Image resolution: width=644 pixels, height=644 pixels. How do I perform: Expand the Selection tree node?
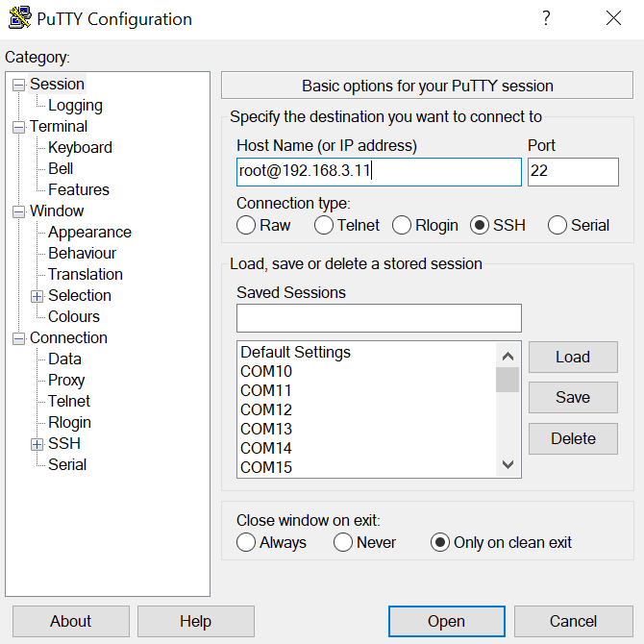(x=37, y=297)
